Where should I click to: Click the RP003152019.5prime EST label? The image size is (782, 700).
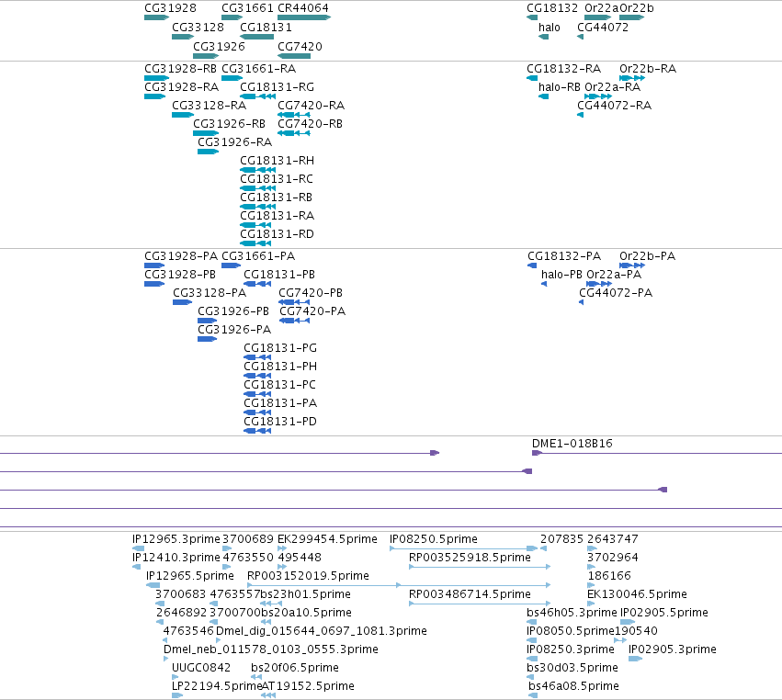(308, 575)
